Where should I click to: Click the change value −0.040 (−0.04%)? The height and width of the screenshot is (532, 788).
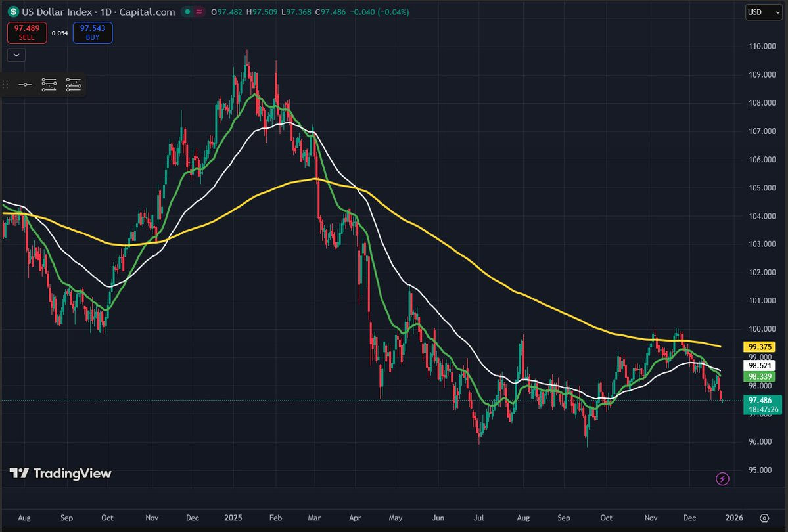(379, 12)
